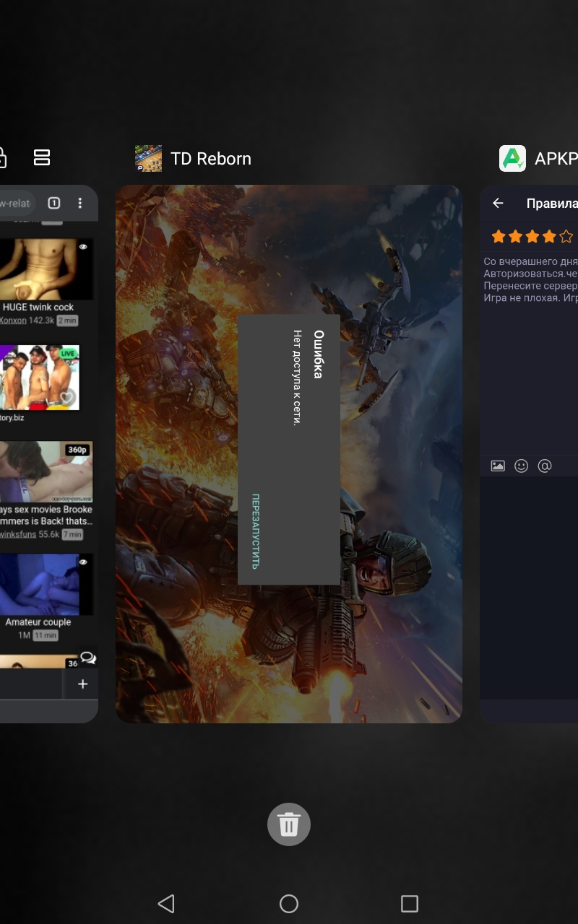Open the browser three-dot menu
This screenshot has width=578, height=924.
pyautogui.click(x=80, y=203)
